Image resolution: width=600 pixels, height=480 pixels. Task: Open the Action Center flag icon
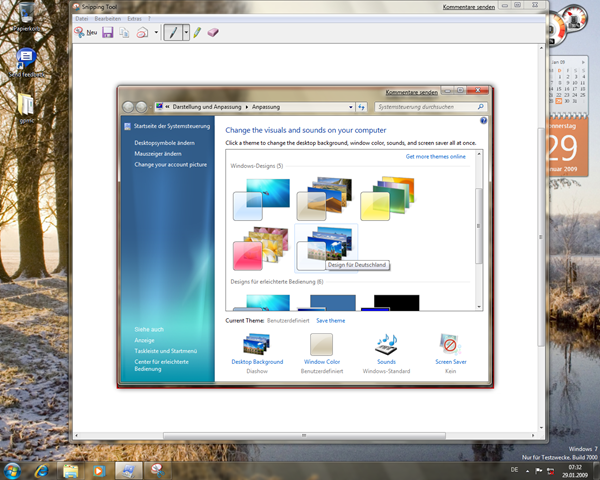pos(539,471)
